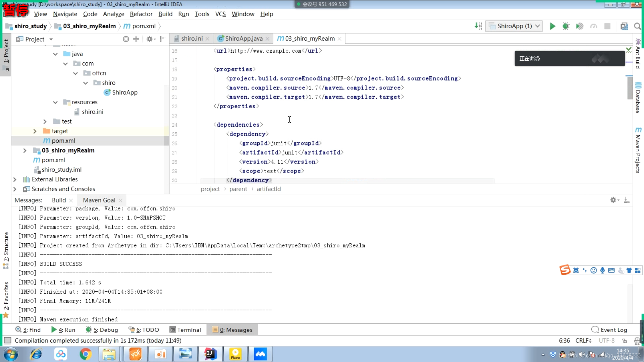Image resolution: width=644 pixels, height=362 pixels.
Task: Open the VCS menu
Action: 220,14
